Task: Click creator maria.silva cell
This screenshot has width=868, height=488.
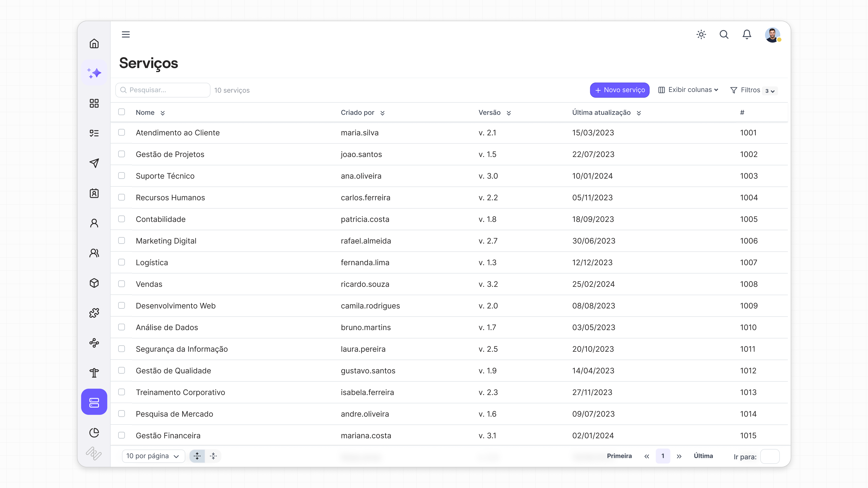Action: click(360, 133)
